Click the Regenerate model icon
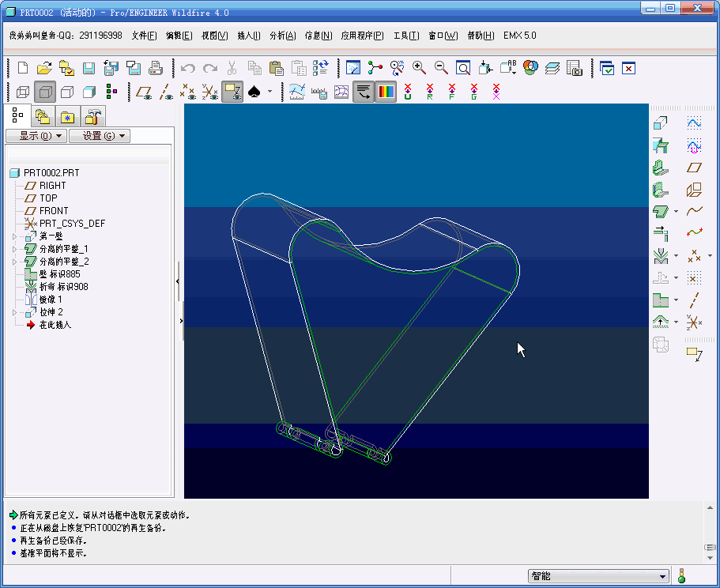720x588 pixels. 321,68
